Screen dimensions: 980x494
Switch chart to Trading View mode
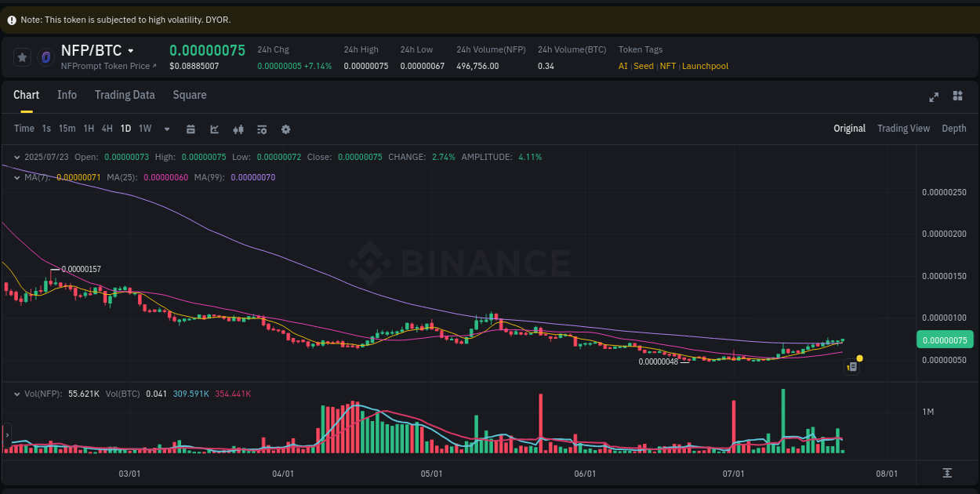(x=903, y=129)
